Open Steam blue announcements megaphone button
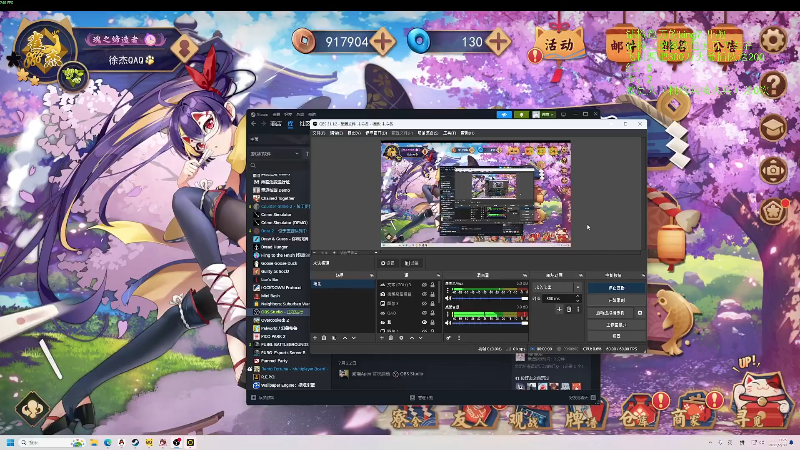This screenshot has width=800, height=450. pos(504,114)
